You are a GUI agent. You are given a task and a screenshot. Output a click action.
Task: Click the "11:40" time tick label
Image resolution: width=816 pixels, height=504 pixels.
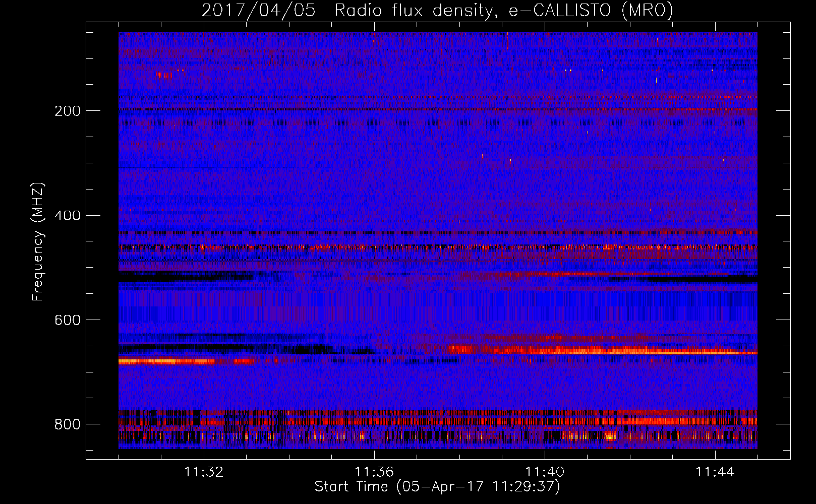coord(545,472)
